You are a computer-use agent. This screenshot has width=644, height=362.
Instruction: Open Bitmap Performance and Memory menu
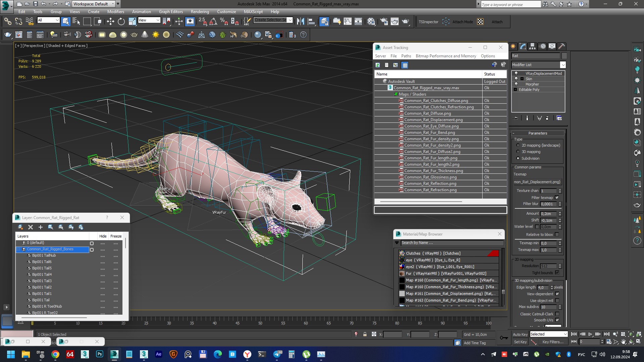tap(446, 56)
